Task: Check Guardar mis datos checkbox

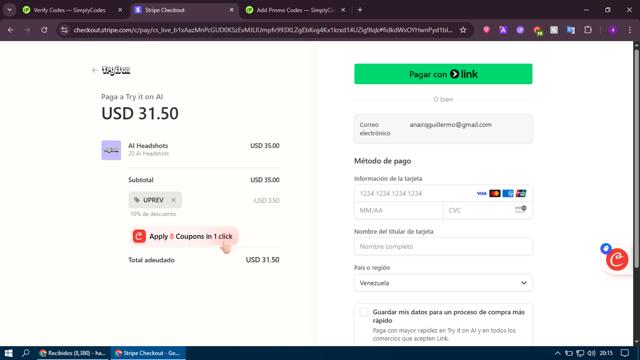Action: [363, 312]
